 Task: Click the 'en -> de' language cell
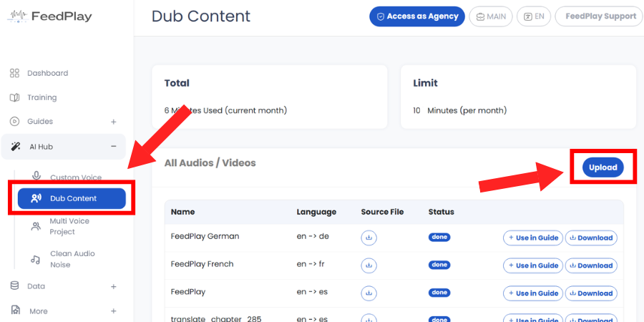pyautogui.click(x=313, y=236)
